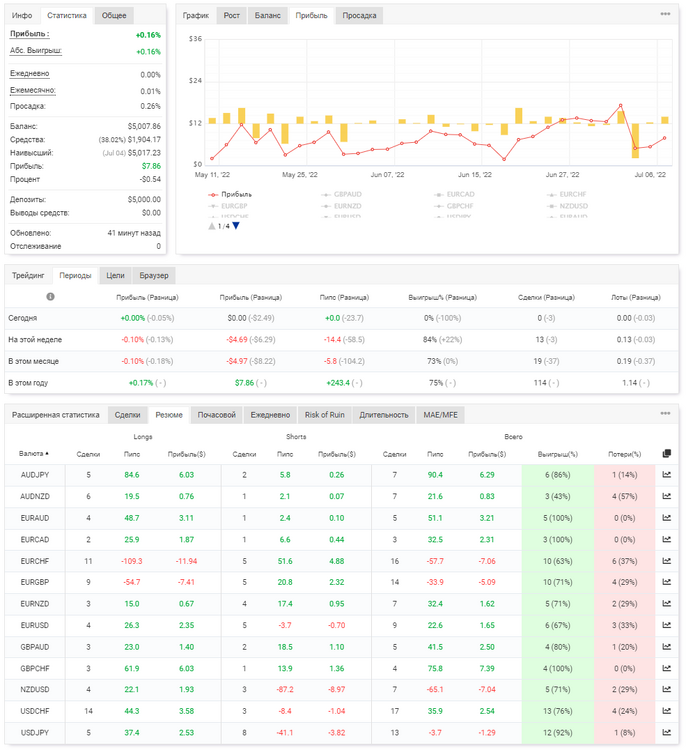686x750 pixels.
Task: Click the first profit point at May 11
Action: pyautogui.click(x=212, y=158)
